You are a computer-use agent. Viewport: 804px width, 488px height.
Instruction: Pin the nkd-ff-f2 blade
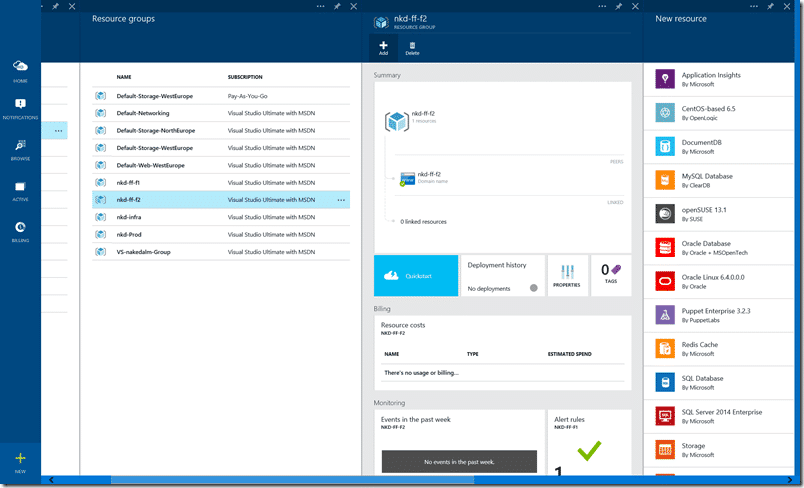pyautogui.click(x=618, y=6)
